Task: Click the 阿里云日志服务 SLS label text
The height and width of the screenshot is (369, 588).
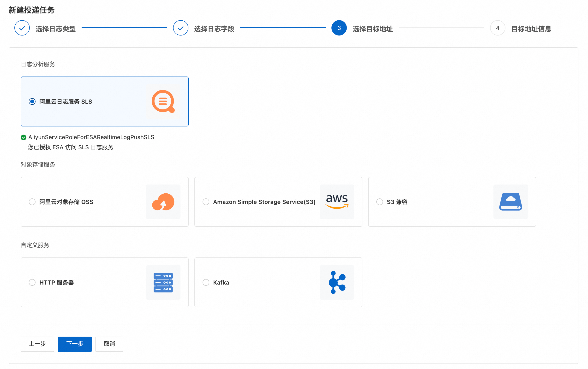Action: (66, 101)
